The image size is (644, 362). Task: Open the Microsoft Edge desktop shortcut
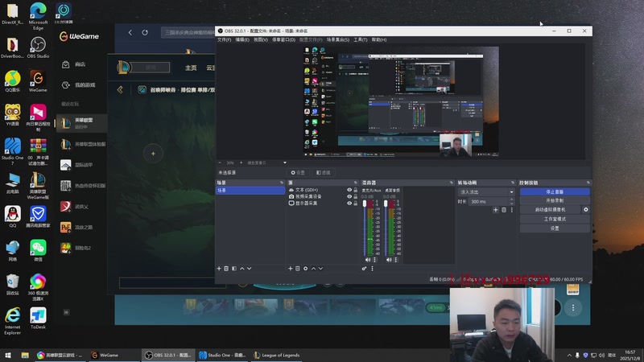(38, 15)
